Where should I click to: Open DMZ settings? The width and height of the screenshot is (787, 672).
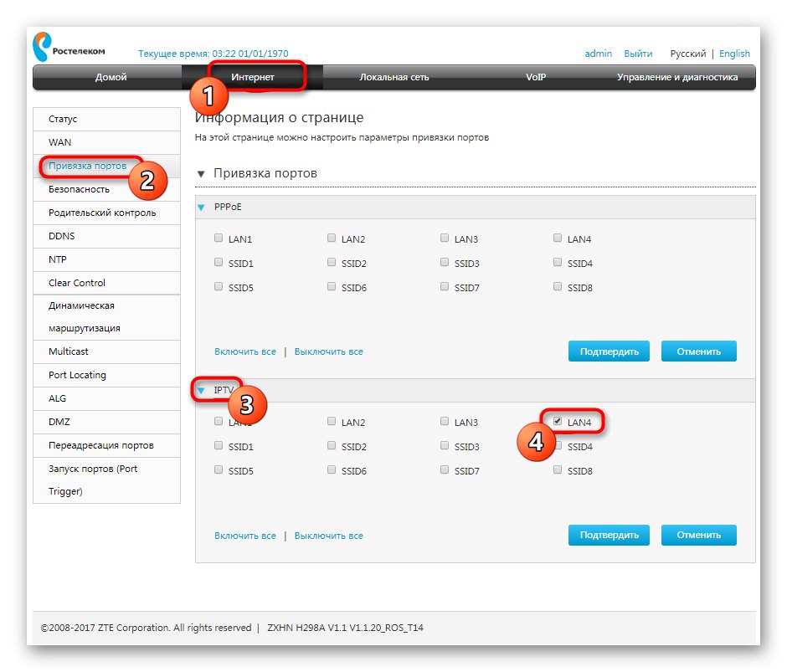[106, 422]
